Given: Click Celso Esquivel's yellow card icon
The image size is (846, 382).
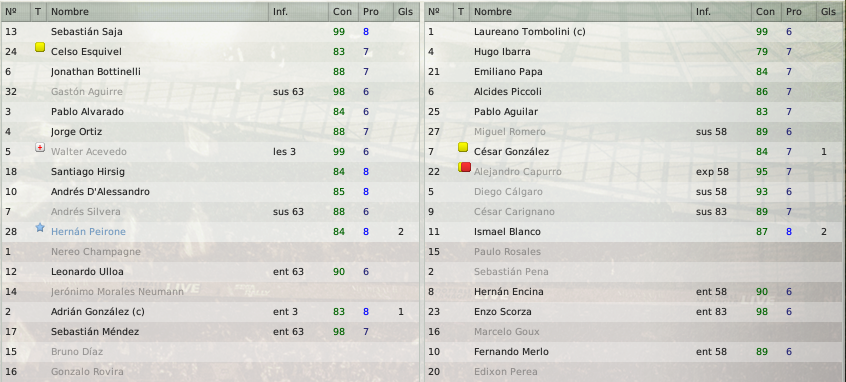Looking at the screenshot, I should (40, 47).
